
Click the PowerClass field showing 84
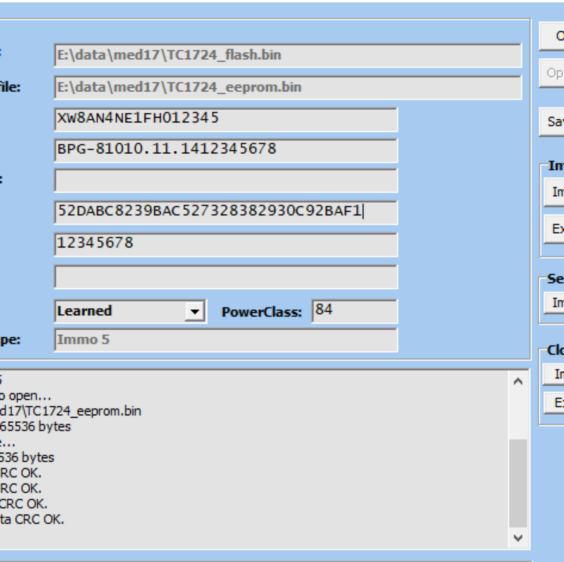(355, 311)
